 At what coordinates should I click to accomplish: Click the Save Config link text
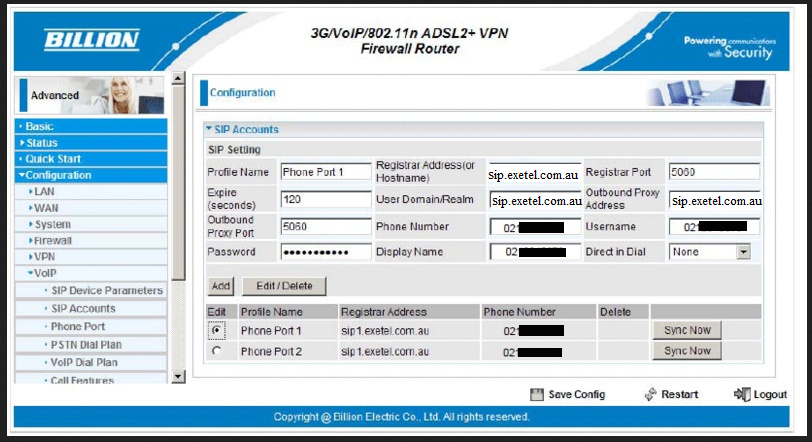(x=576, y=394)
